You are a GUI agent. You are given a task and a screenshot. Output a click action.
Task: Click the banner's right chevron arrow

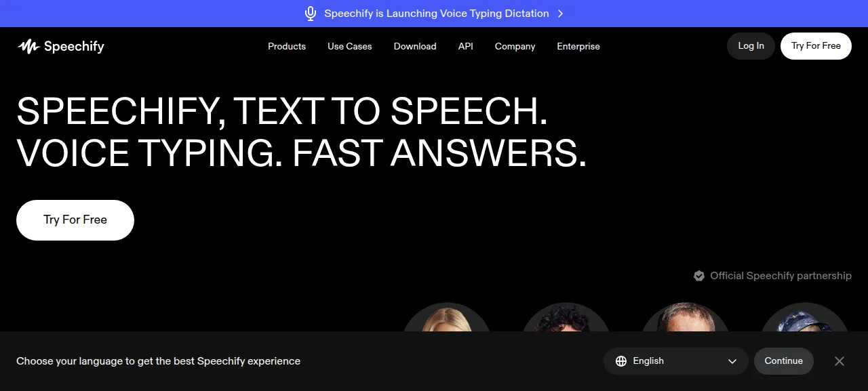click(560, 14)
